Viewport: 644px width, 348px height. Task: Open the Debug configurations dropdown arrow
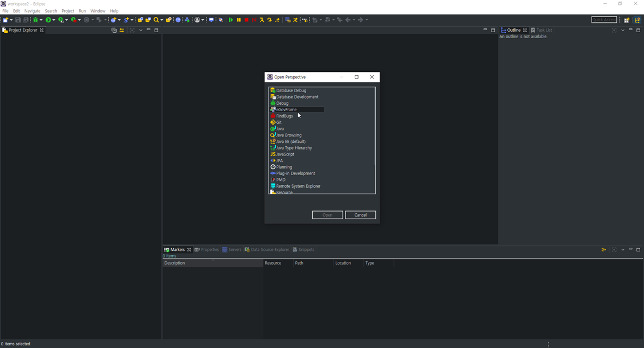click(x=41, y=20)
